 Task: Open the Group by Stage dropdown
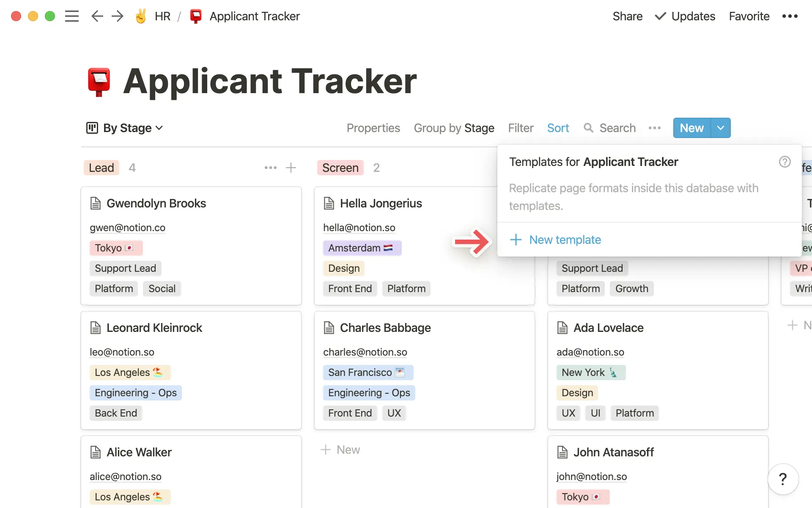coord(454,128)
